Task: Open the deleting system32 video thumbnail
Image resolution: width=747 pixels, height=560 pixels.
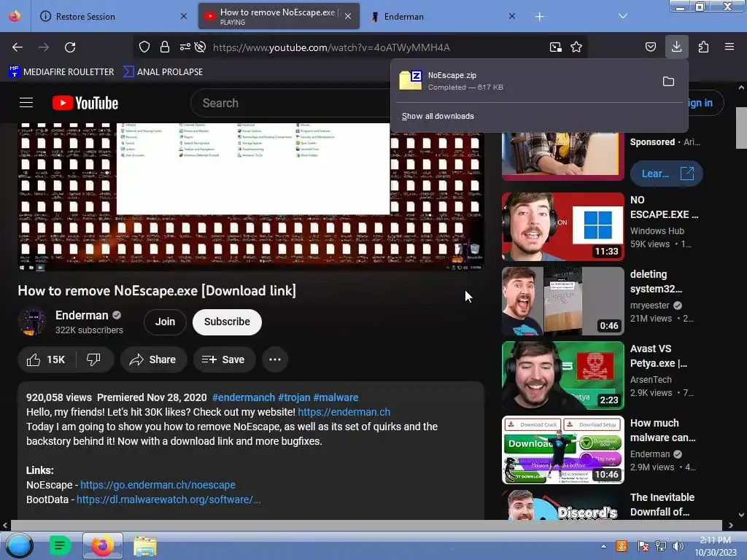Action: coord(562,301)
